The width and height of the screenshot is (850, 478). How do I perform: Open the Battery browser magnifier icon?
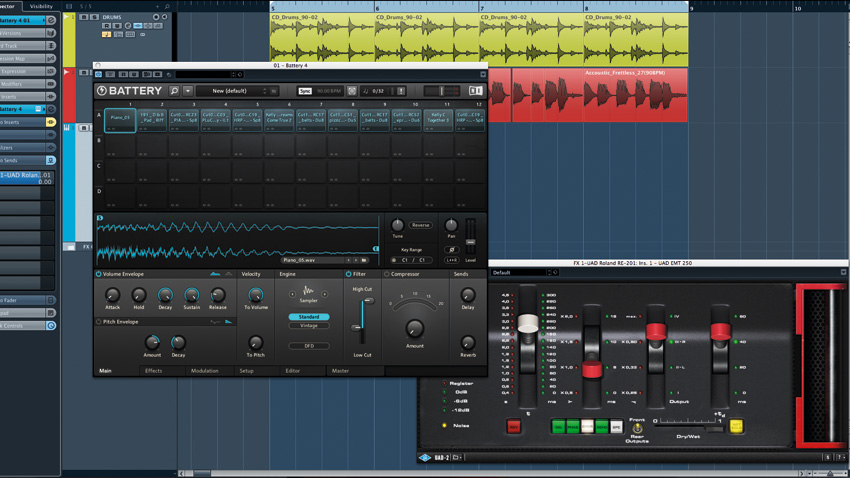tap(174, 91)
